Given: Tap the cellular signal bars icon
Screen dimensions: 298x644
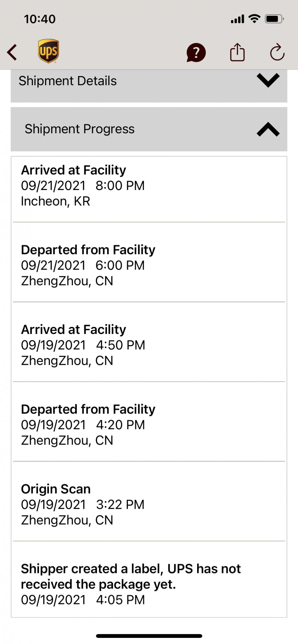Looking at the screenshot, I should pos(237,19).
